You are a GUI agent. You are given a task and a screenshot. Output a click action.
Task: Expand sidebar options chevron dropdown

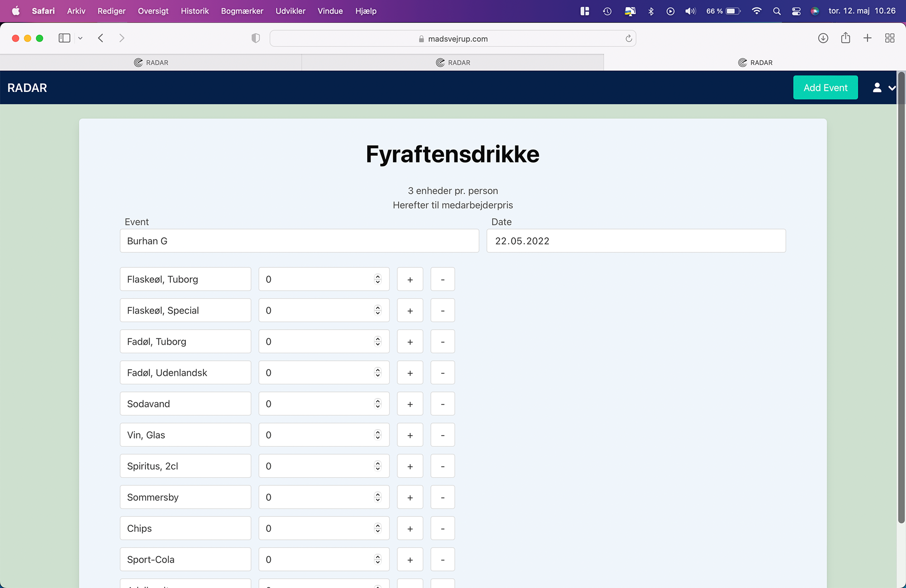[80, 38]
